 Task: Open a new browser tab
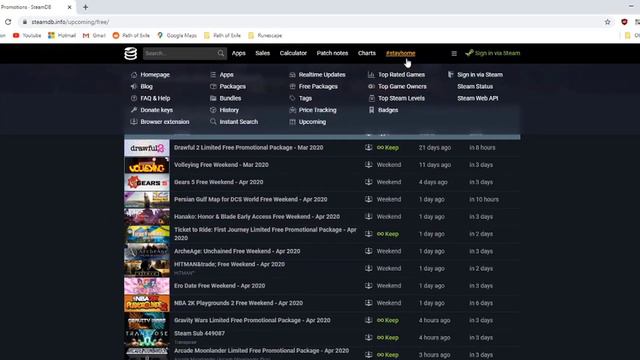85,7
